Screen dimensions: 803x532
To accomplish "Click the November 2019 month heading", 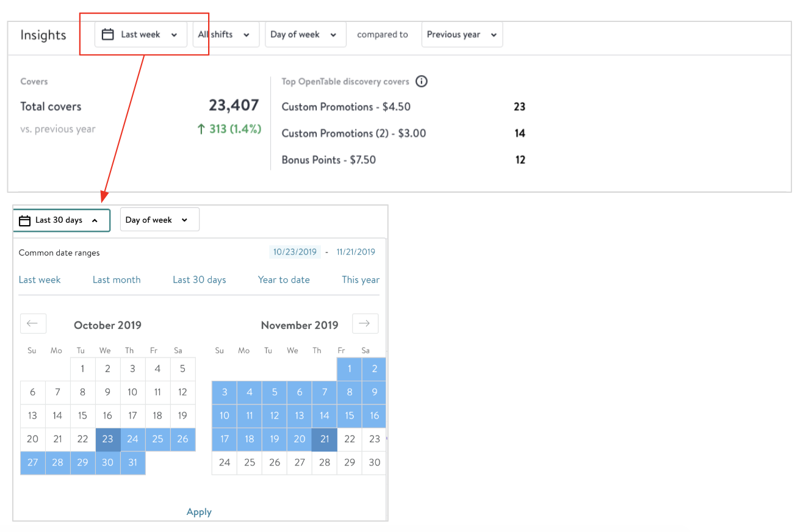I will coord(300,325).
